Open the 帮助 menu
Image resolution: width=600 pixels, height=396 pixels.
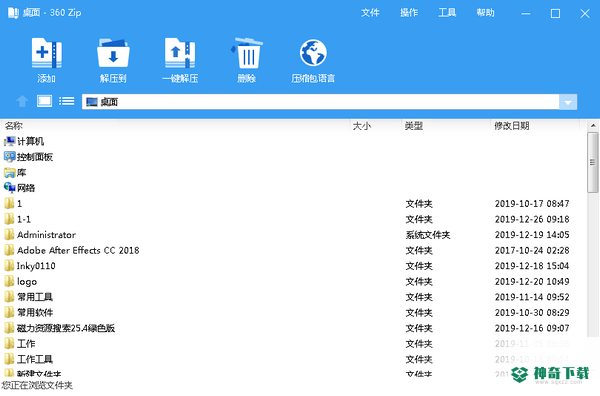point(485,13)
